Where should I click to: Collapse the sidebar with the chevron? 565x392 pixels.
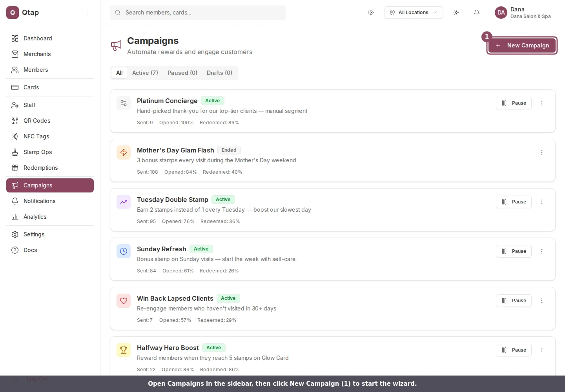(x=87, y=13)
